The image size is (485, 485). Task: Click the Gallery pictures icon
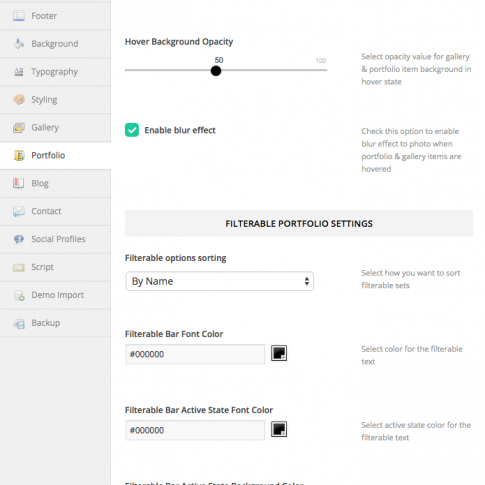(19, 127)
